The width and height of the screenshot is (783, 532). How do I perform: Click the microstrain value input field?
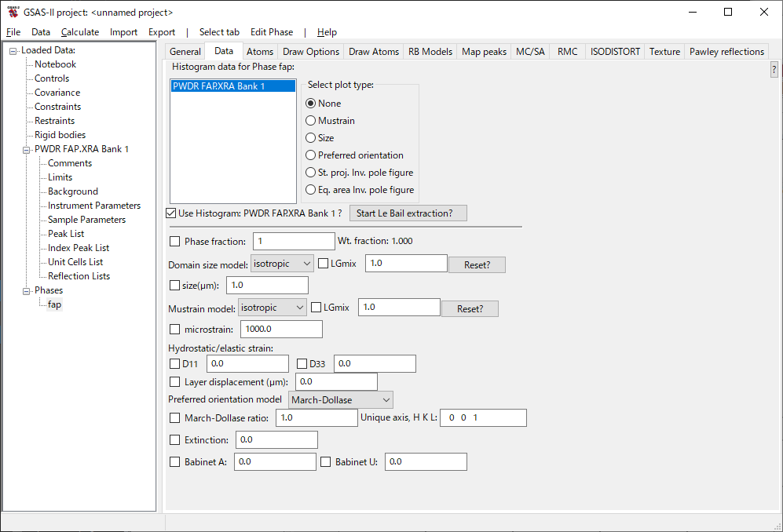tap(281, 330)
